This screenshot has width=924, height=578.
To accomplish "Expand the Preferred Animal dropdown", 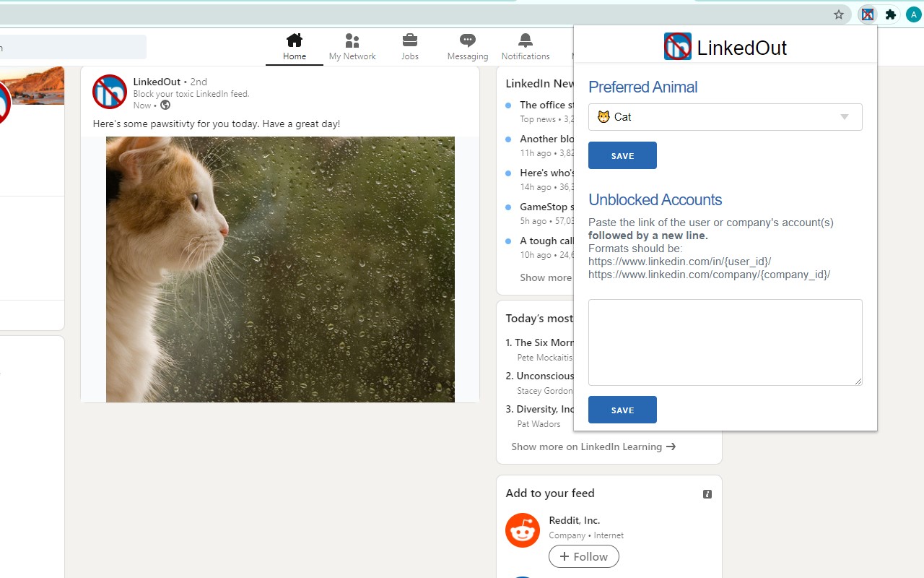I will point(725,117).
